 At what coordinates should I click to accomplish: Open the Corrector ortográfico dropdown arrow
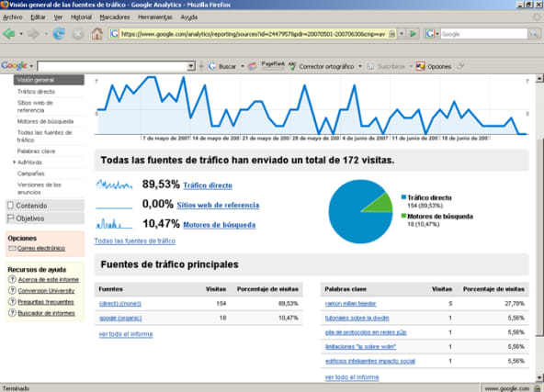click(360, 66)
